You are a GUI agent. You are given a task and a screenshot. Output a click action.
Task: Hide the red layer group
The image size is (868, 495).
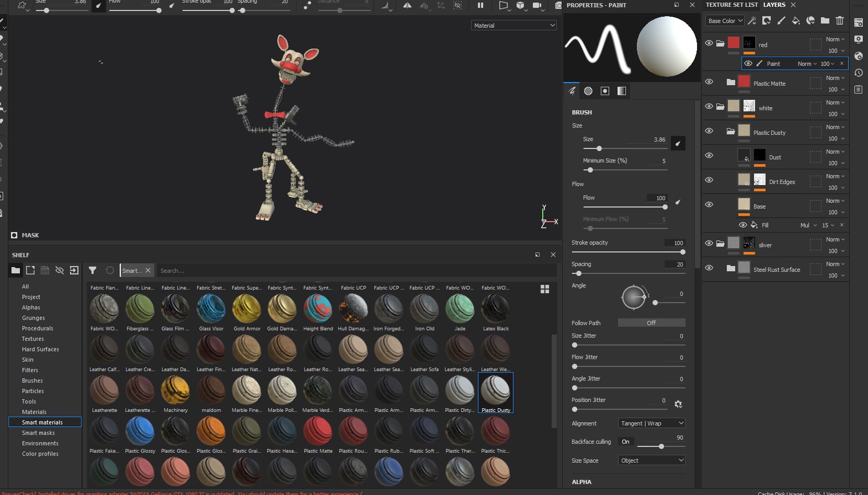tap(709, 43)
